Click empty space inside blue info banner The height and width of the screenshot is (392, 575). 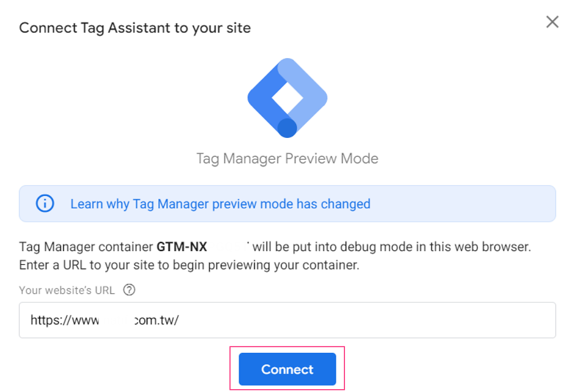pyautogui.click(x=462, y=203)
